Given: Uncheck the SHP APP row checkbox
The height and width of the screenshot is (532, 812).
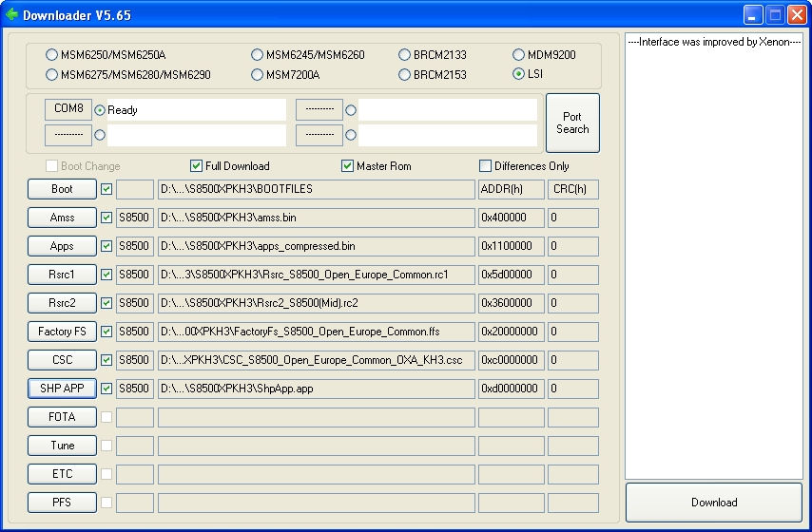Looking at the screenshot, I should pyautogui.click(x=106, y=389).
